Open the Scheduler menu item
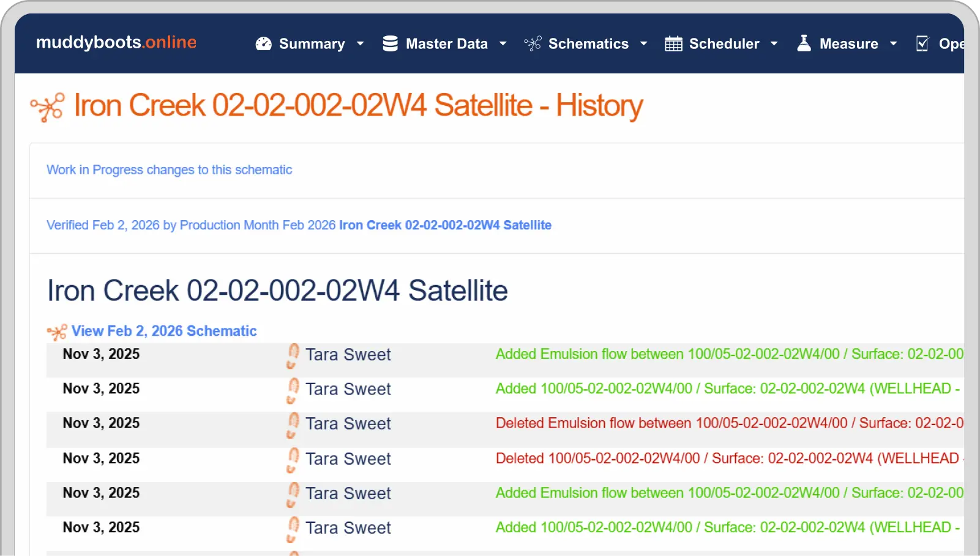 (724, 44)
